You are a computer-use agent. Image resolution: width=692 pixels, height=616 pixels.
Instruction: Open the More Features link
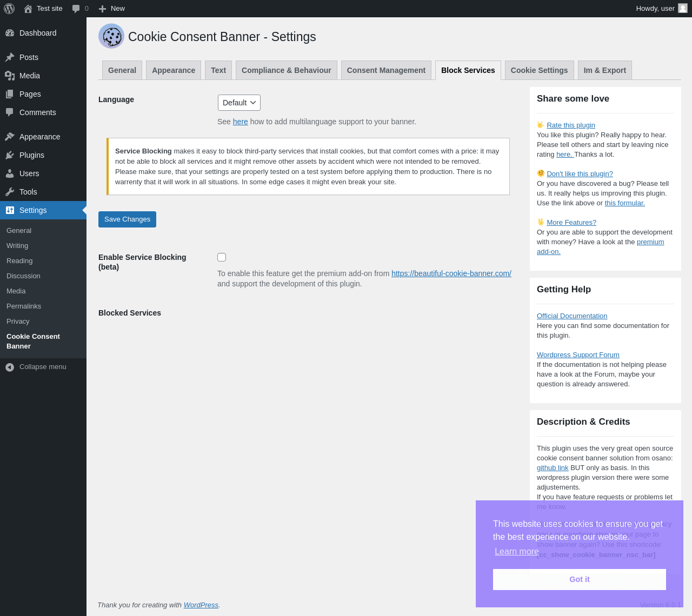pyautogui.click(x=571, y=223)
